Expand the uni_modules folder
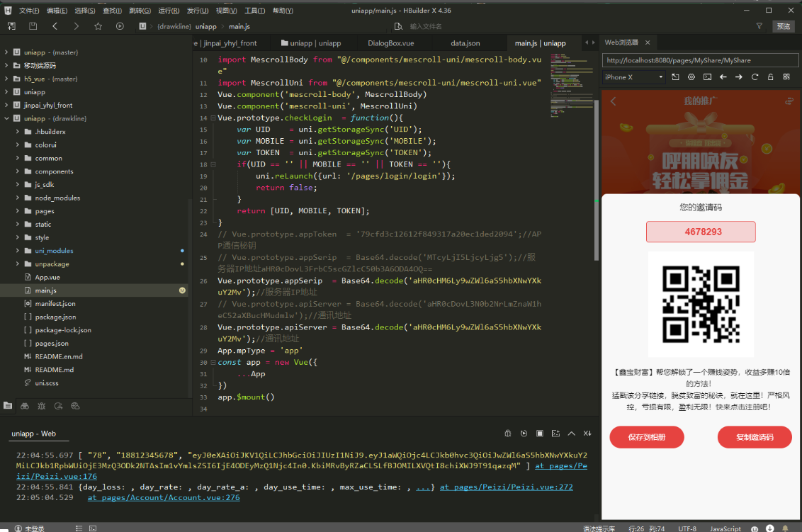 [x=18, y=251]
